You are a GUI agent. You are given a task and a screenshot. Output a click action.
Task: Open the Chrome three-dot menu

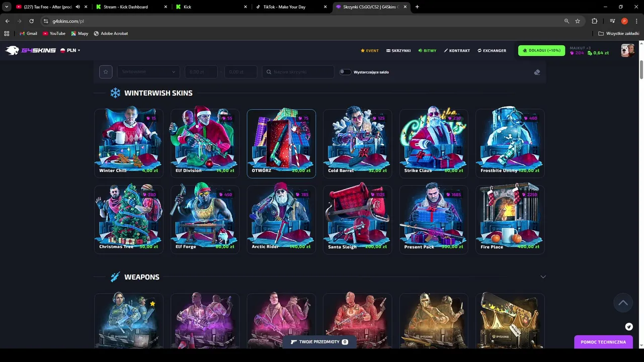click(636, 21)
